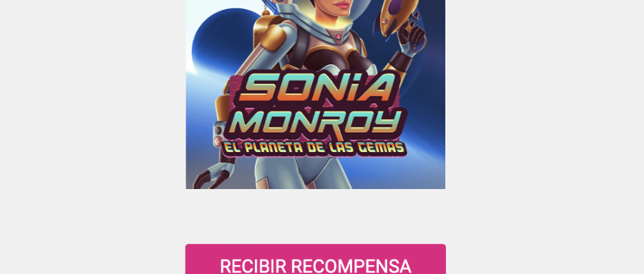Open the Sonia Monroy game thumbnail

coord(315,95)
